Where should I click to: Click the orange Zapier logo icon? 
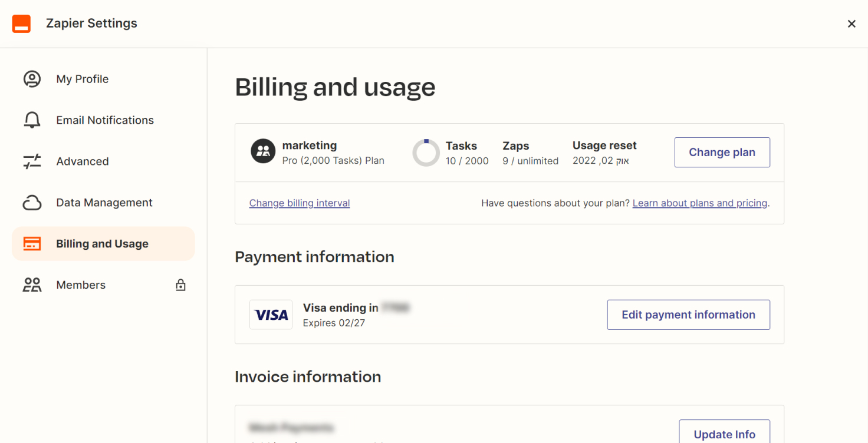point(21,24)
